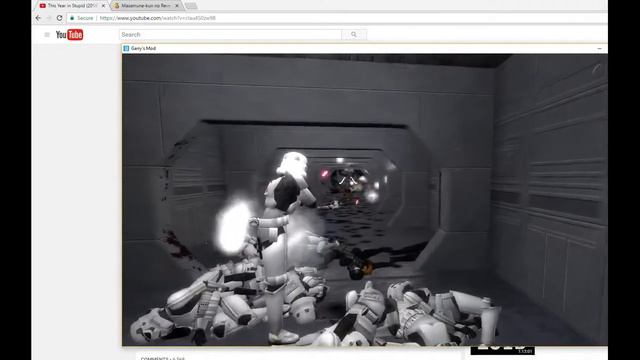Image resolution: width=640 pixels, height=360 pixels.
Task: Click the COMMENTS heading text
Action: [154, 358]
